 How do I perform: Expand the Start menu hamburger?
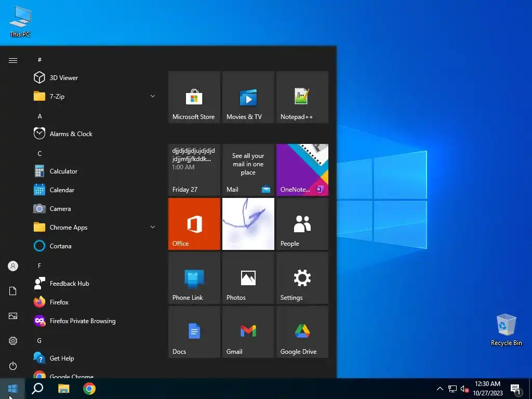(x=13, y=60)
